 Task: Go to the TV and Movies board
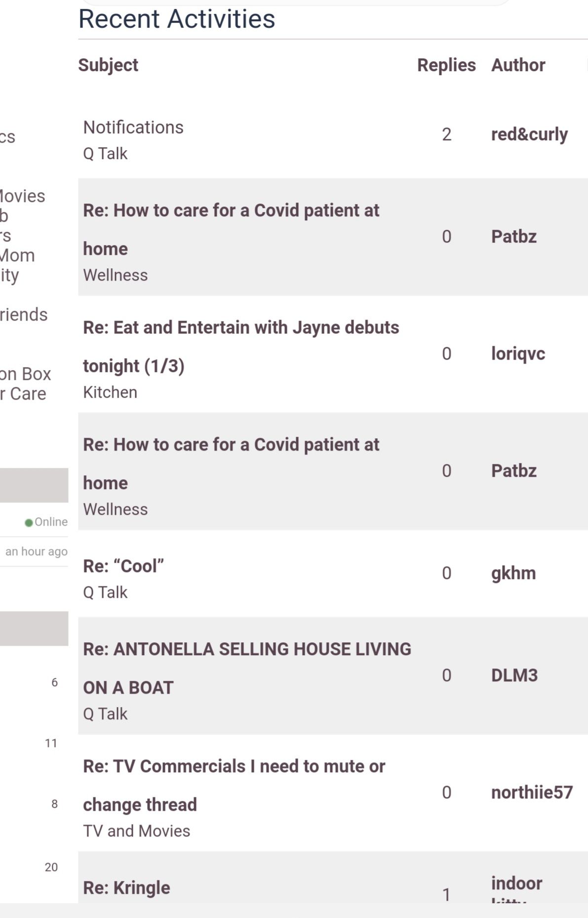[136, 831]
